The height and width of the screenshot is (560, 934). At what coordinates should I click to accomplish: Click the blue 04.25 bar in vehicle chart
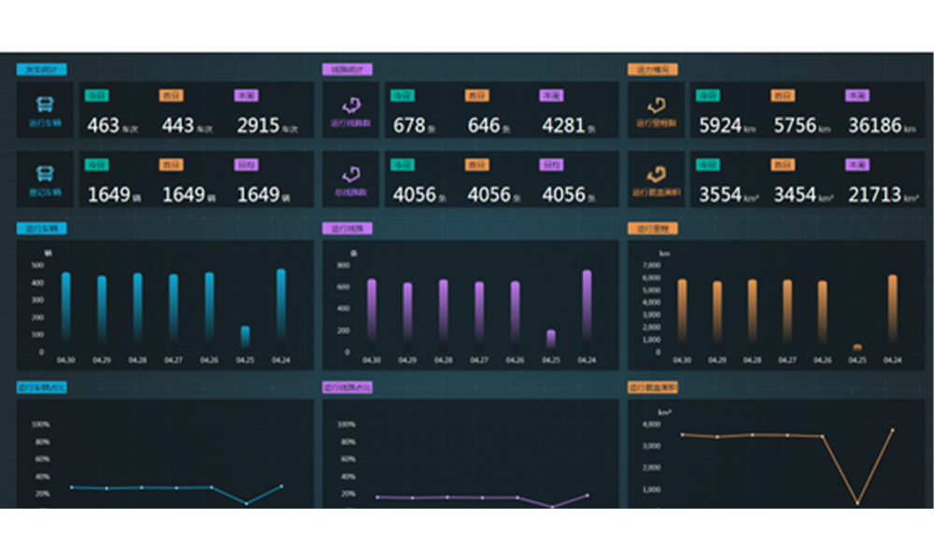pos(246,336)
